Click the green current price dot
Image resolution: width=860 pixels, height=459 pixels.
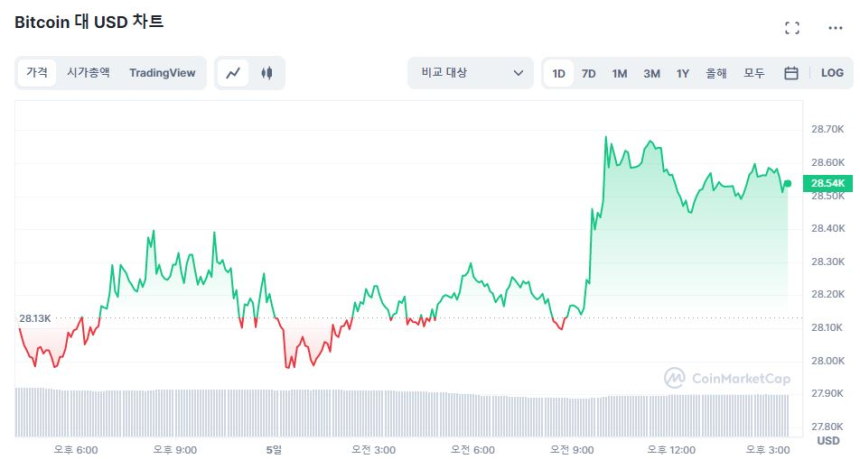pyautogui.click(x=788, y=183)
